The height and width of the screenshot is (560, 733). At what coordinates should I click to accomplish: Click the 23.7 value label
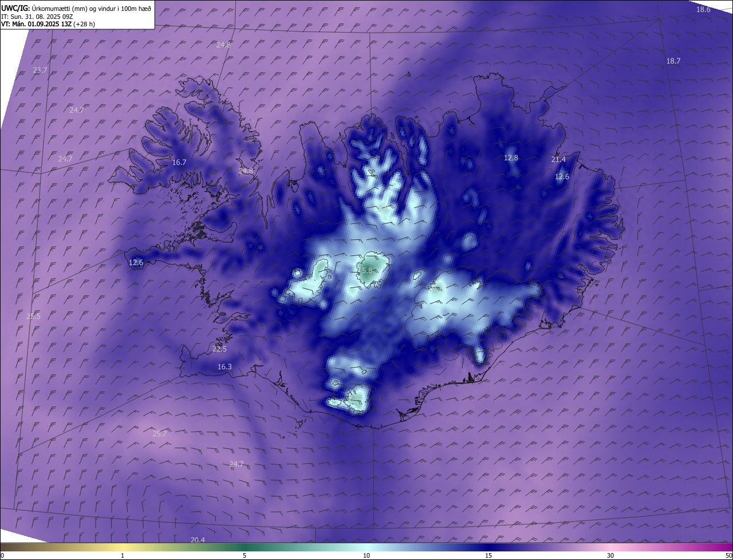pyautogui.click(x=40, y=70)
